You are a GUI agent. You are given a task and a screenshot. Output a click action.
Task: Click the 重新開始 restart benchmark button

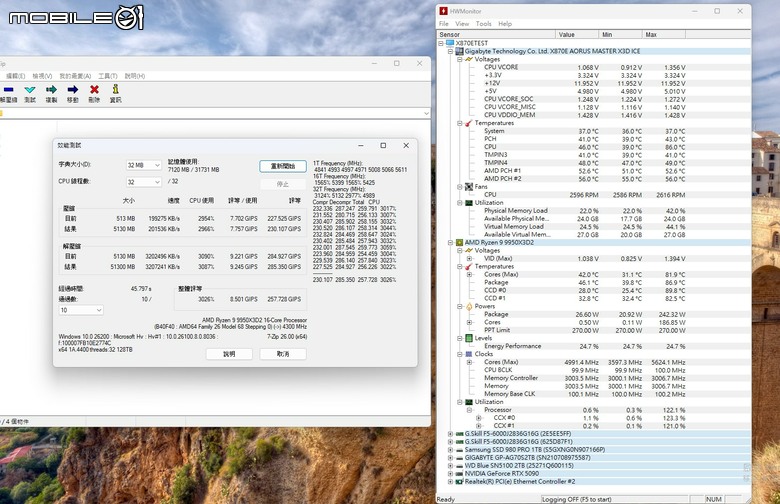[x=283, y=166]
